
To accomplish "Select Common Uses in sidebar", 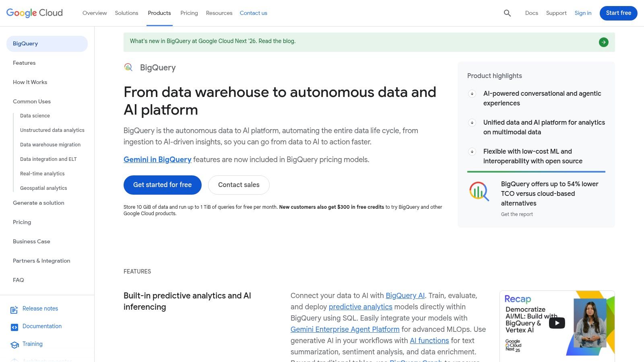I will tap(32, 101).
